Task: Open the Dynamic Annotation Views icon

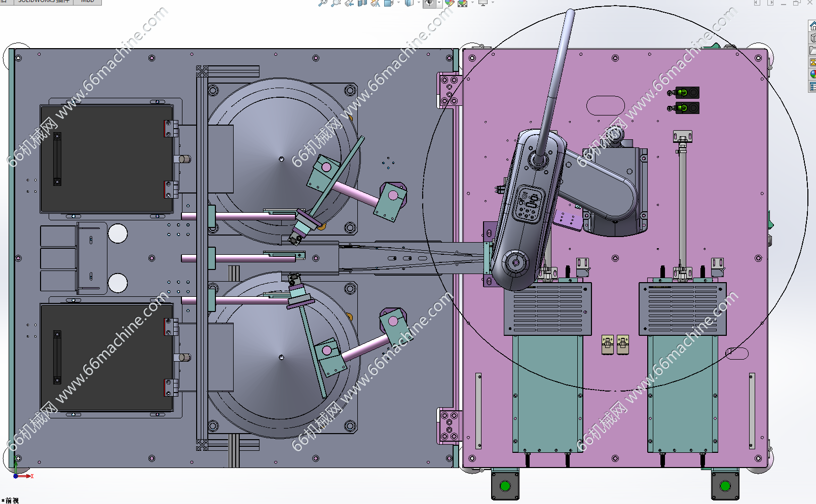Action: 375,3
